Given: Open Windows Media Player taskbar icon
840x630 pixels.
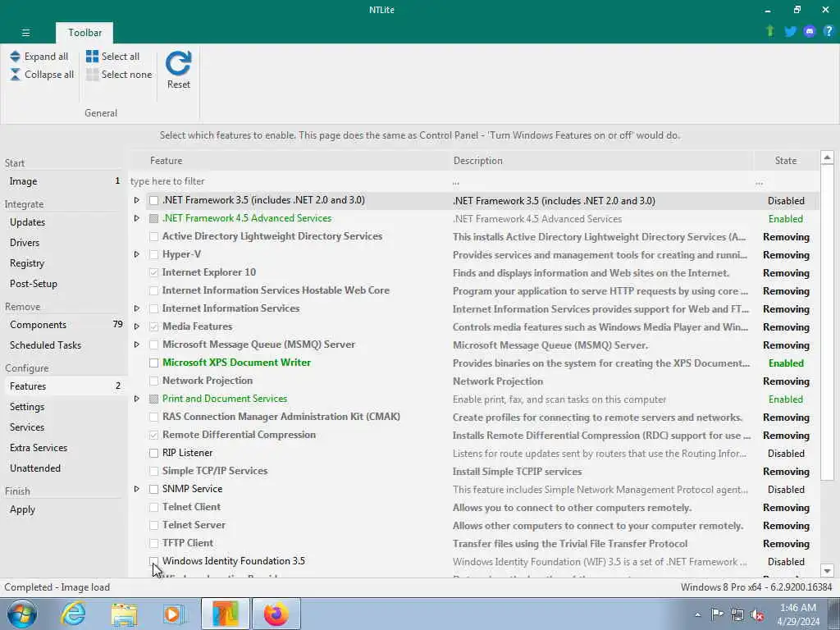Looking at the screenshot, I should click(174, 614).
